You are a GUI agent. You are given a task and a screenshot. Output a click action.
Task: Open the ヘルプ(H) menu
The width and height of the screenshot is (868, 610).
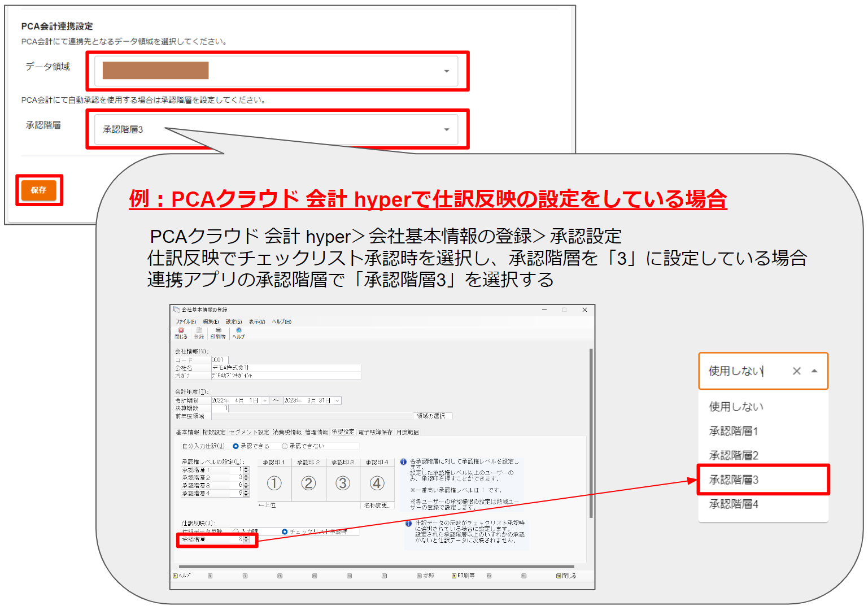pos(282,322)
